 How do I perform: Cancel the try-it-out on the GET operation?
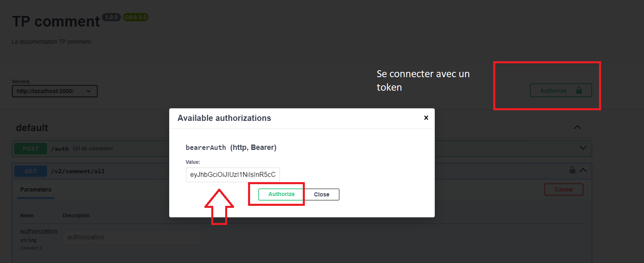[563, 189]
